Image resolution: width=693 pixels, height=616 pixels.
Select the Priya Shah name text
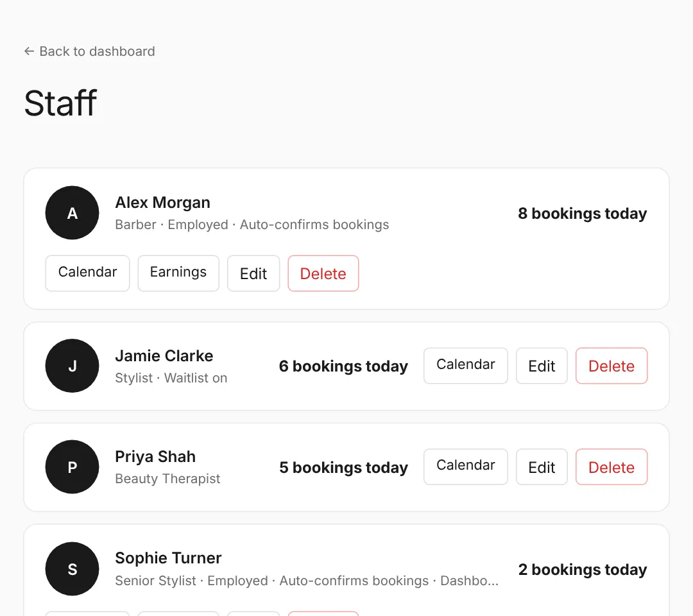pos(155,457)
